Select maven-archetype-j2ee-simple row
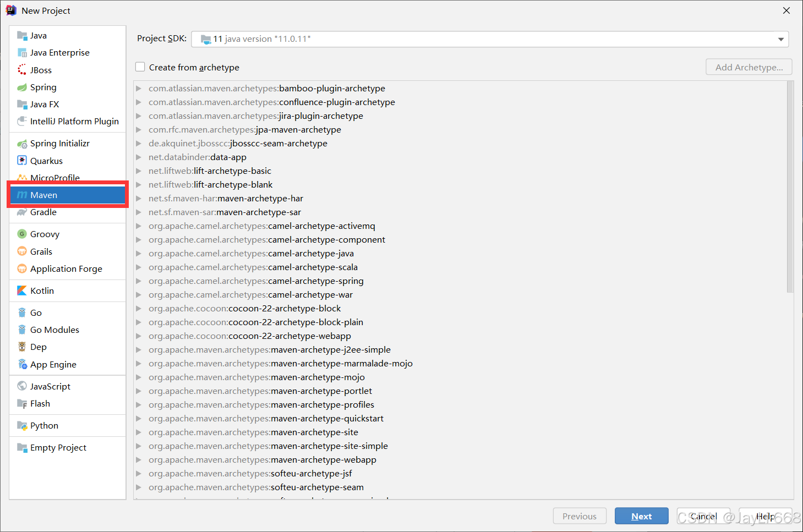Screen dimensions: 803x532 (270, 350)
